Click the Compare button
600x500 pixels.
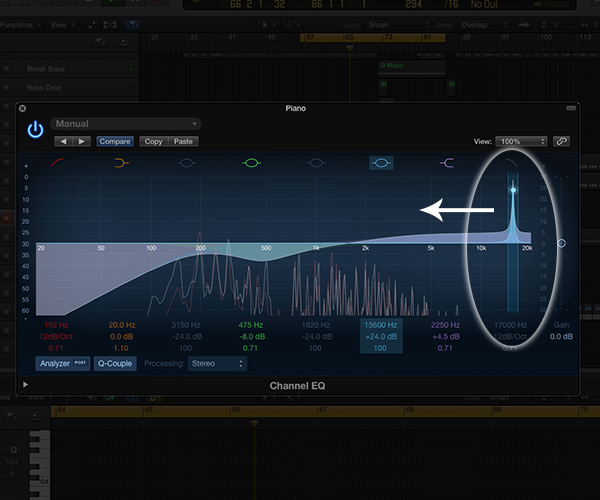point(115,142)
